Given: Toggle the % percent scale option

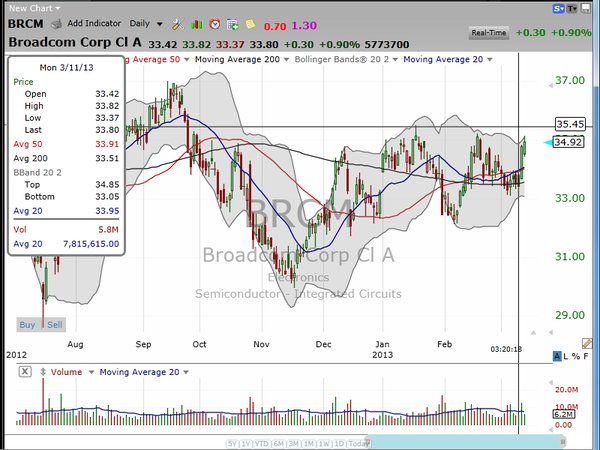Looking at the screenshot, I should click(576, 356).
